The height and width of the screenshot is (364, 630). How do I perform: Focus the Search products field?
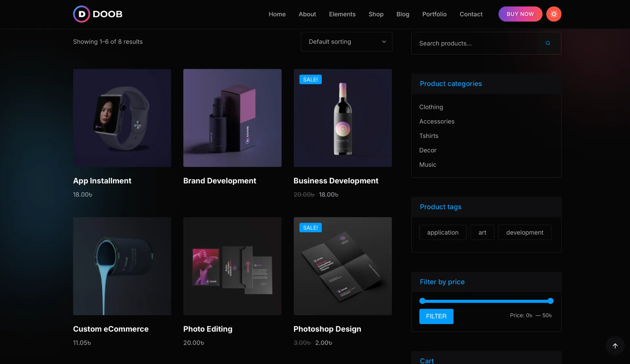click(x=476, y=43)
